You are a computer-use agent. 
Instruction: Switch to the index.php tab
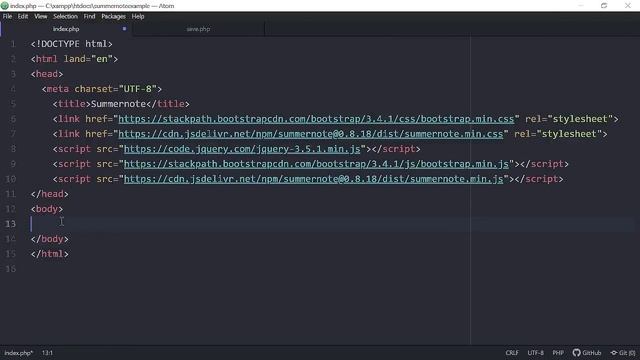66,29
